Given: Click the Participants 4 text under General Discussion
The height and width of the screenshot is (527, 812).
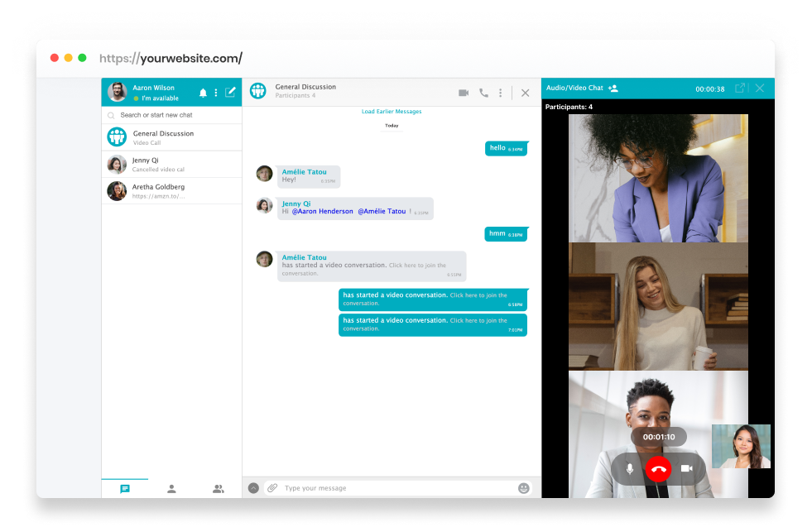Looking at the screenshot, I should tap(295, 96).
